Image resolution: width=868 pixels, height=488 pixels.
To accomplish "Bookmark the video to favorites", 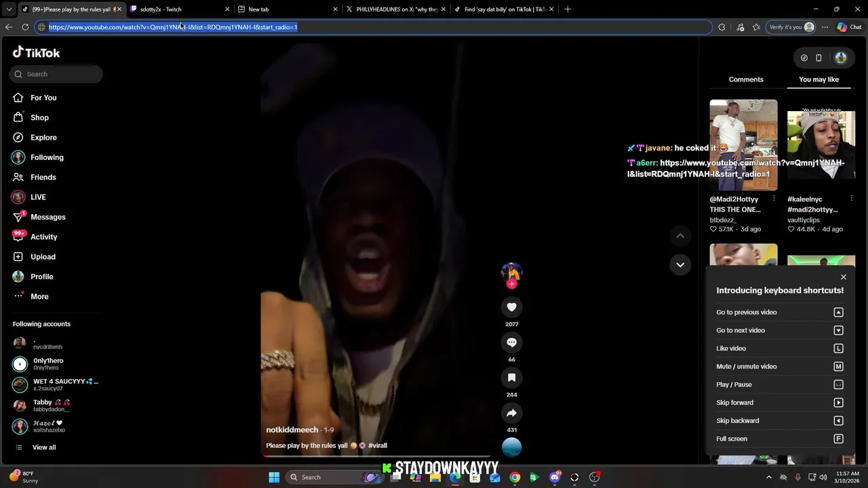I will pyautogui.click(x=511, y=378).
